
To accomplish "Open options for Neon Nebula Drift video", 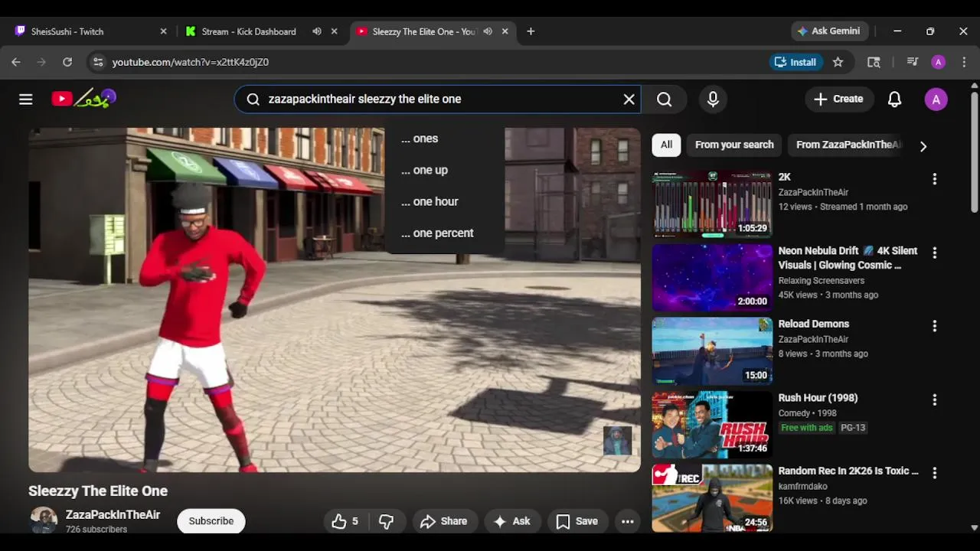I will pyautogui.click(x=934, y=253).
